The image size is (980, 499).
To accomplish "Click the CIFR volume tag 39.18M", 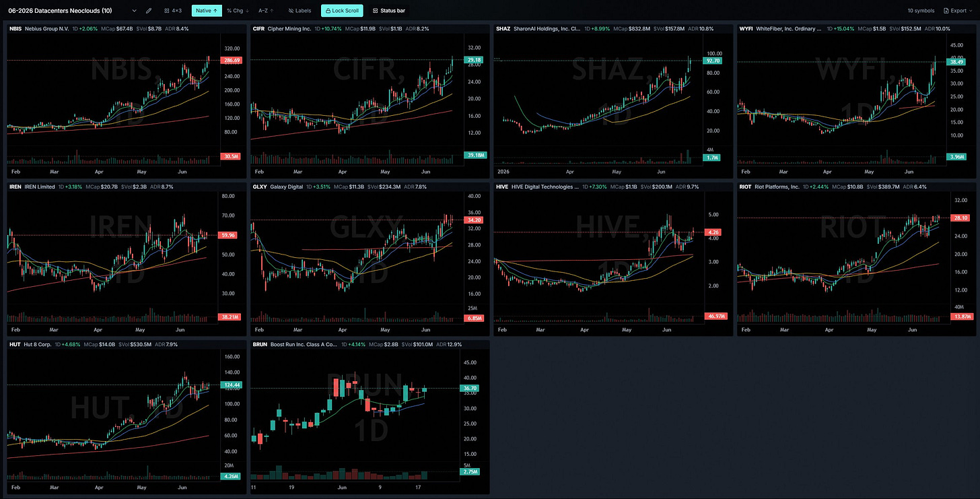I will pyautogui.click(x=476, y=156).
